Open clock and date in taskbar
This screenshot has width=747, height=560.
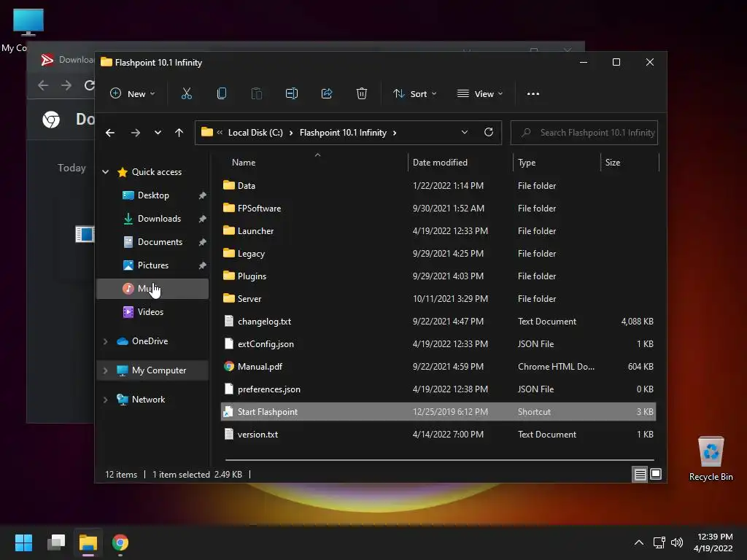point(713,542)
